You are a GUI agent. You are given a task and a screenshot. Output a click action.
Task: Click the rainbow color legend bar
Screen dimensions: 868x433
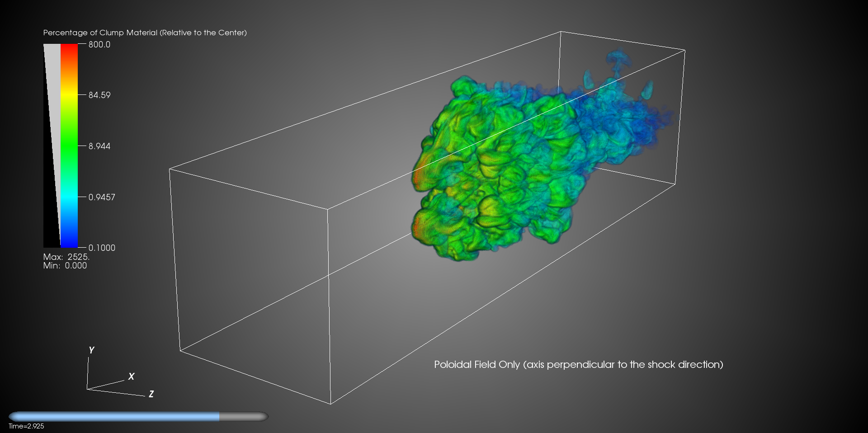click(x=69, y=146)
